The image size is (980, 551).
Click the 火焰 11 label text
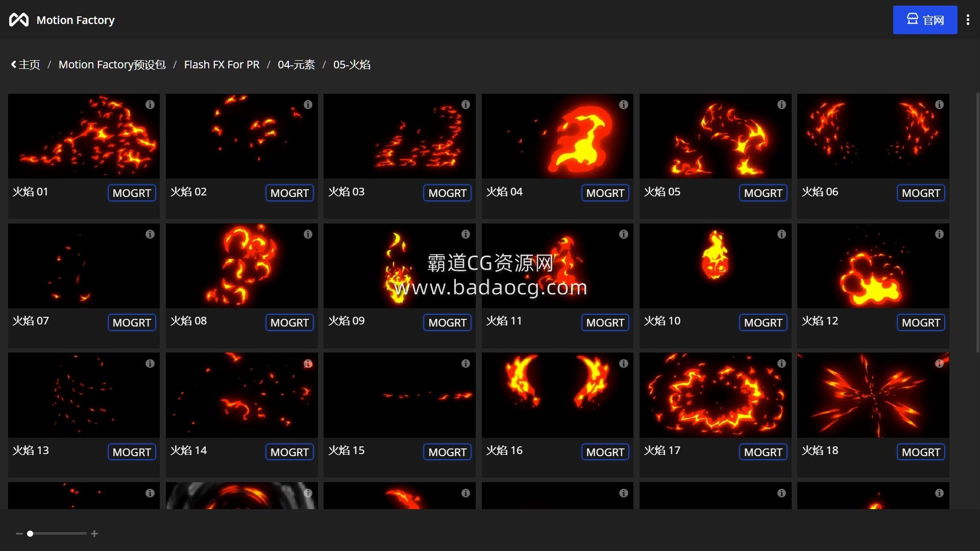click(504, 321)
